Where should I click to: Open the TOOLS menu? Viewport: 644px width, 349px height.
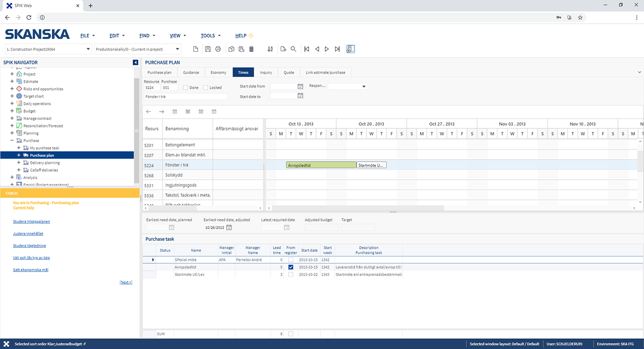click(x=210, y=36)
